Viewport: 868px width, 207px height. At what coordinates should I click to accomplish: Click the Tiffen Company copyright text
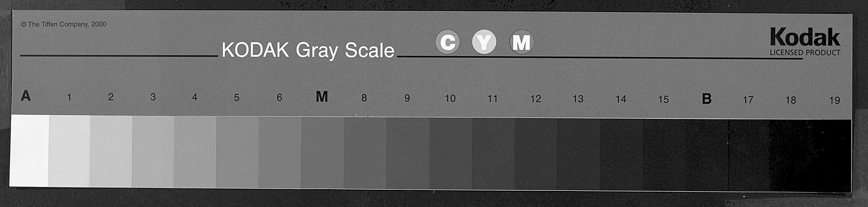(63, 24)
